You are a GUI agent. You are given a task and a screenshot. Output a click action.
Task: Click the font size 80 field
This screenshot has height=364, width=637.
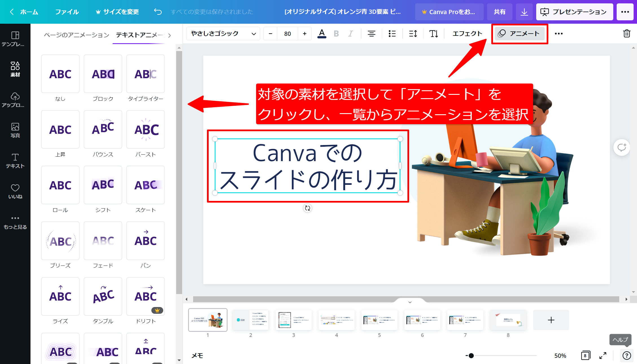click(287, 34)
